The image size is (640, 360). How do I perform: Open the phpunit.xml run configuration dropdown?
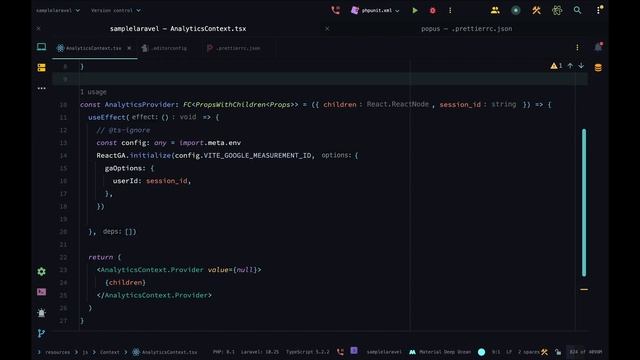[x=376, y=10]
